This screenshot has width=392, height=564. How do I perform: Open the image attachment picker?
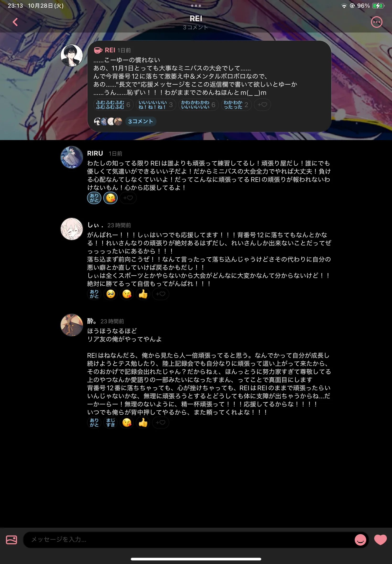coord(11,540)
